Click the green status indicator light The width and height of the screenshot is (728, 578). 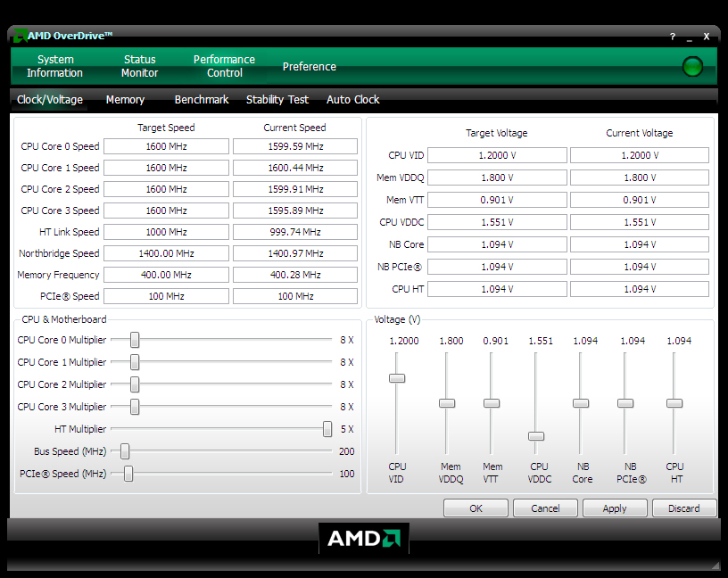point(692,66)
